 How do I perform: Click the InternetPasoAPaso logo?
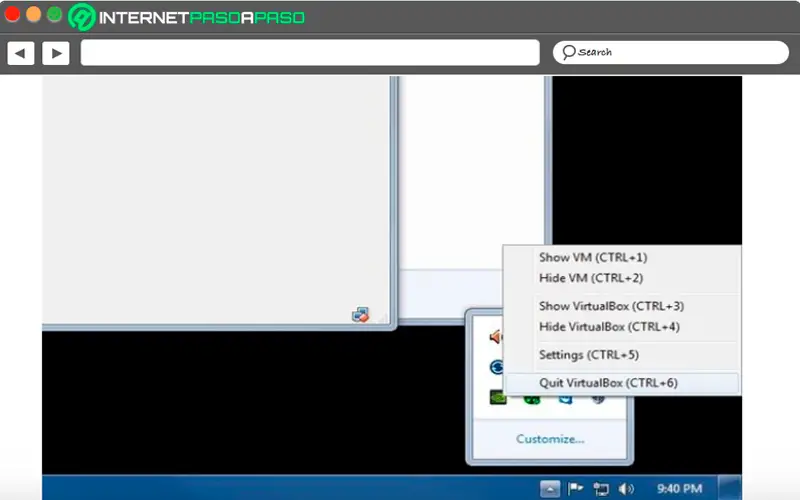point(187,17)
